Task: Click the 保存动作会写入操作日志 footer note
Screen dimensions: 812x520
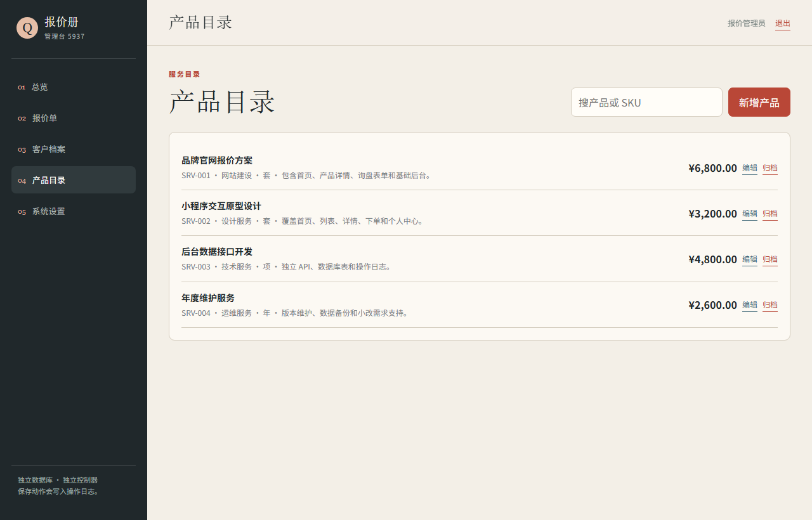Action: (59, 491)
